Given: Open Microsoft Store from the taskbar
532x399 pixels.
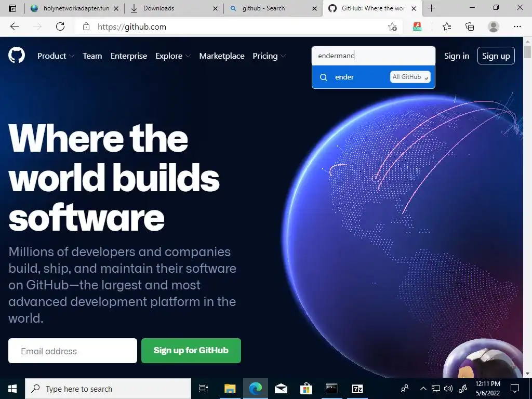Looking at the screenshot, I should 306,389.
